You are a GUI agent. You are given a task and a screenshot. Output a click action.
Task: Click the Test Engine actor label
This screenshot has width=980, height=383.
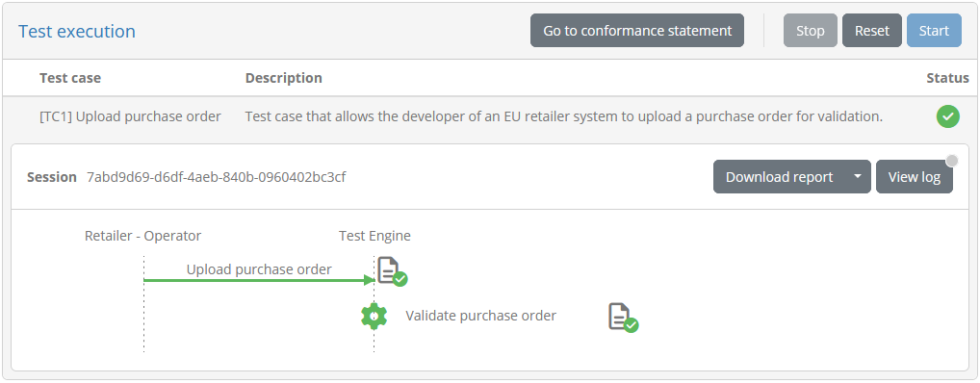[x=374, y=236]
